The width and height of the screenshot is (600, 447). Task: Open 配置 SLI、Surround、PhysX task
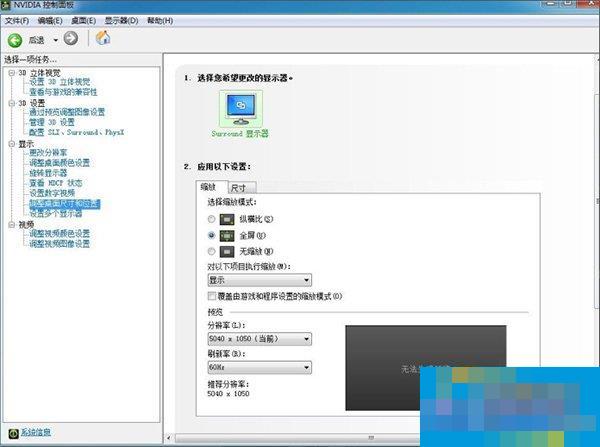[77, 132]
